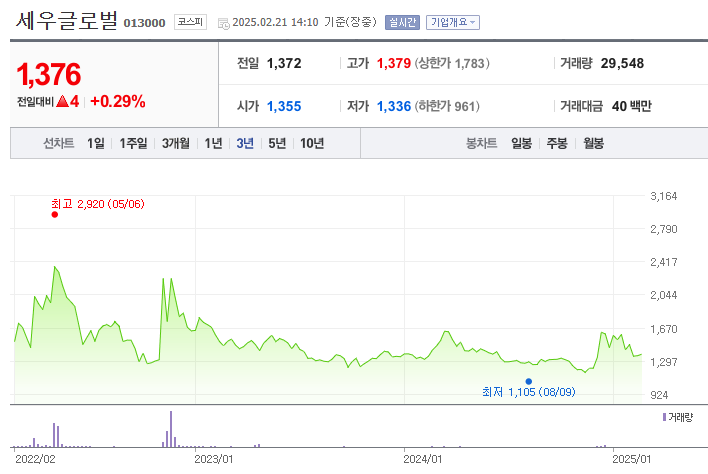Click the 2022/02 axis label
Image resolution: width=708 pixels, height=474 pixels.
[35, 460]
